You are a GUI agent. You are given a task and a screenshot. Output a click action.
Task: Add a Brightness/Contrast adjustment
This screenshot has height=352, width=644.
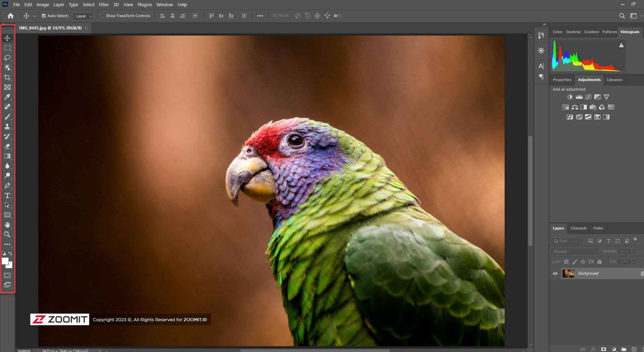pyautogui.click(x=570, y=97)
